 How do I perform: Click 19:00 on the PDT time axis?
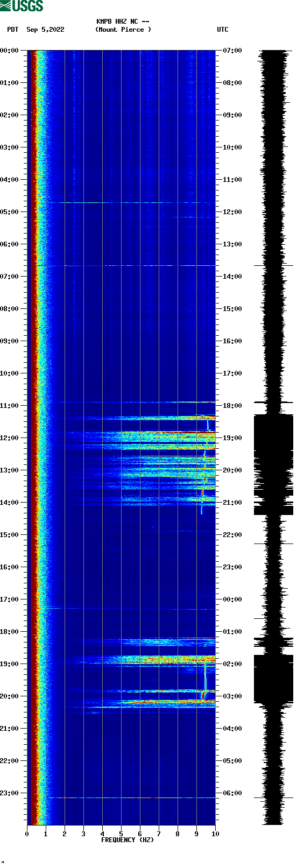[x=10, y=664]
